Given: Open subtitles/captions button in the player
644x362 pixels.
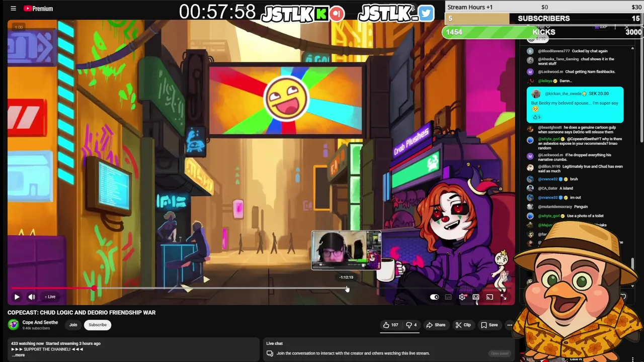Looking at the screenshot, I should click(x=448, y=297).
